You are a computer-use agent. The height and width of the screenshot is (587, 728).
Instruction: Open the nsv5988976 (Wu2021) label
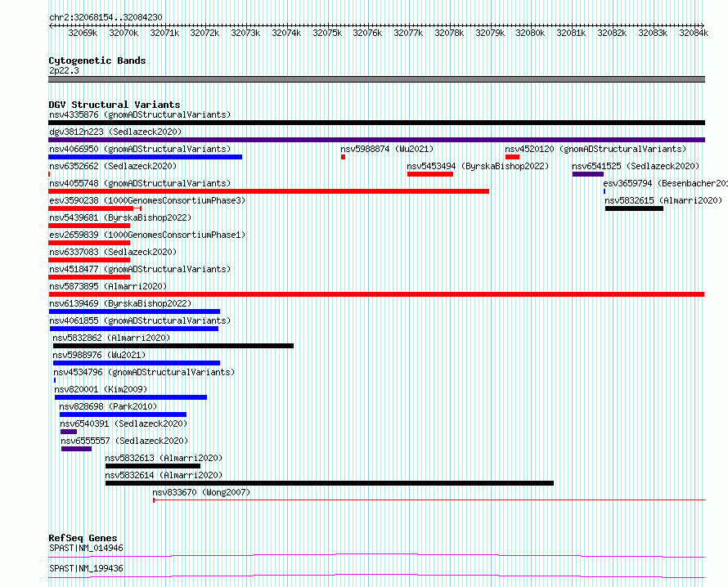[x=99, y=355]
